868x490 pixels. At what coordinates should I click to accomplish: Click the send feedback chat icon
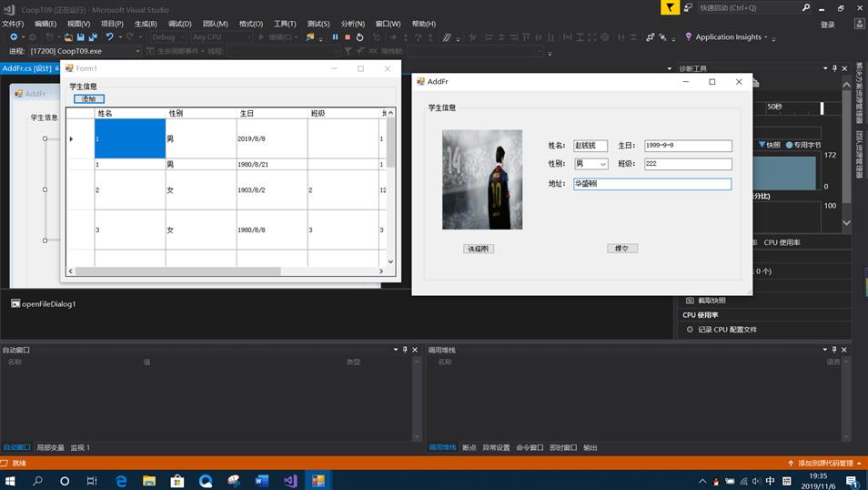(x=688, y=8)
